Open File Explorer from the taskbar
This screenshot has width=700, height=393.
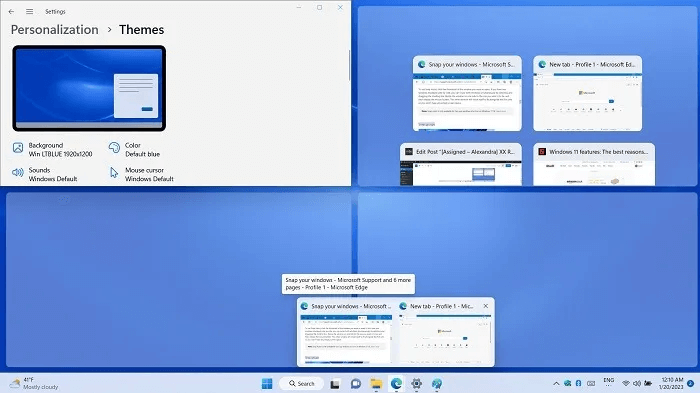tap(376, 384)
